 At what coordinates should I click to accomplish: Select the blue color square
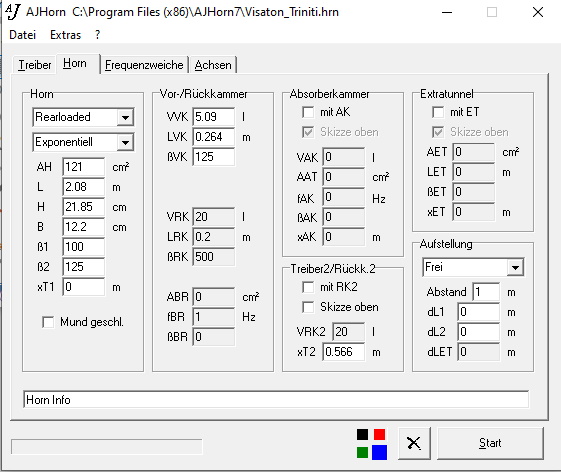pyautogui.click(x=380, y=452)
